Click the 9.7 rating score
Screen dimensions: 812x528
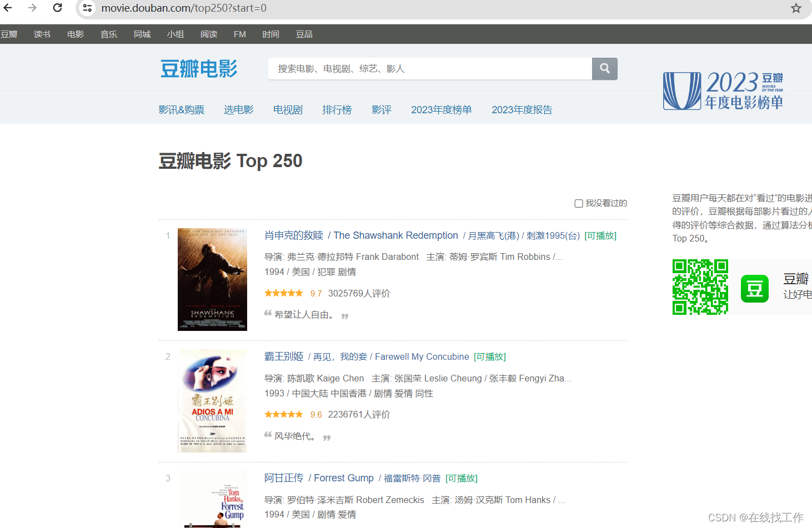pyautogui.click(x=316, y=294)
